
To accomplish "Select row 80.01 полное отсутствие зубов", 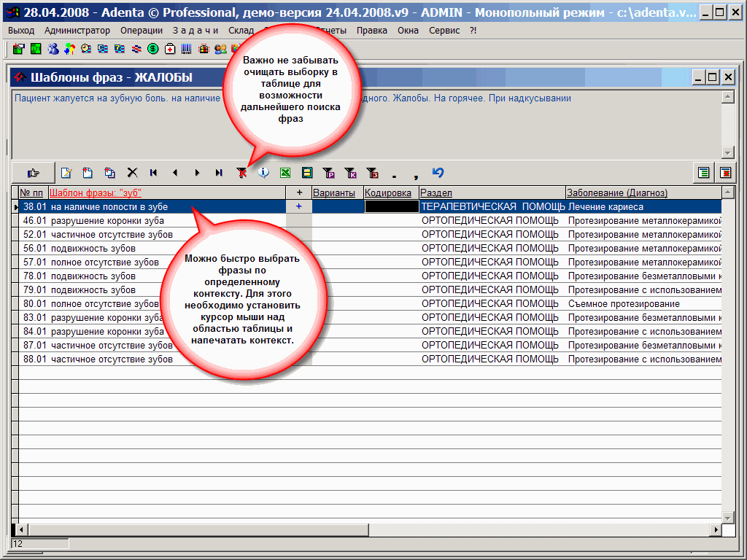I will click(104, 303).
